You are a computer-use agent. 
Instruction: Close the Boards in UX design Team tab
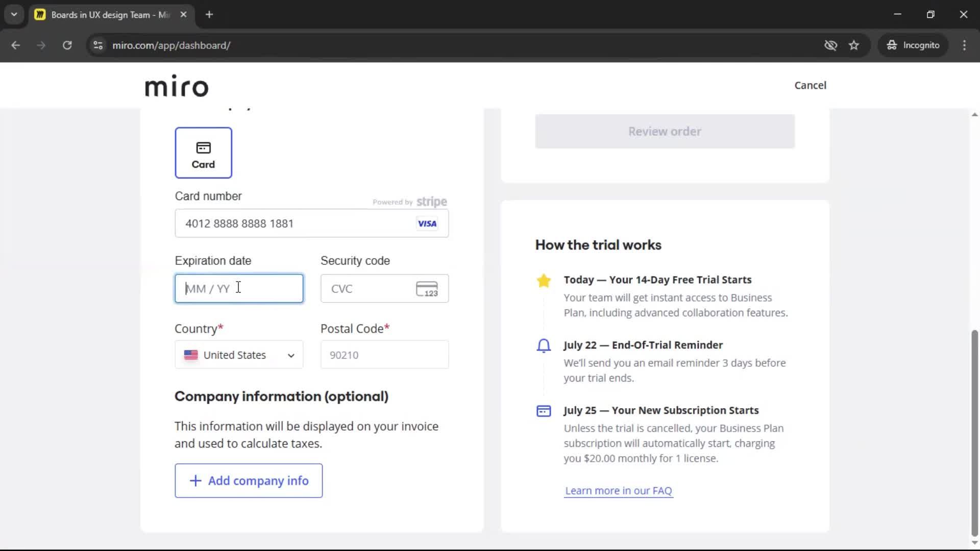click(x=183, y=15)
